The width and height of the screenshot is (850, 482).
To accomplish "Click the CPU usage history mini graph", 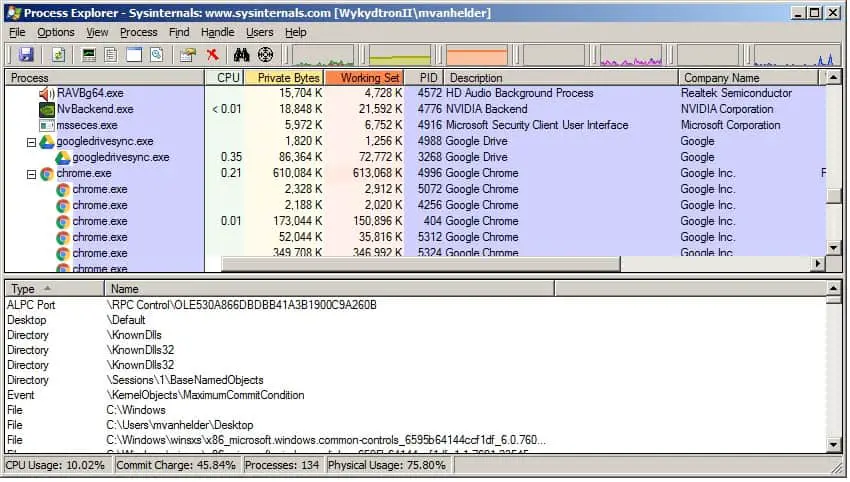I will pos(323,56).
